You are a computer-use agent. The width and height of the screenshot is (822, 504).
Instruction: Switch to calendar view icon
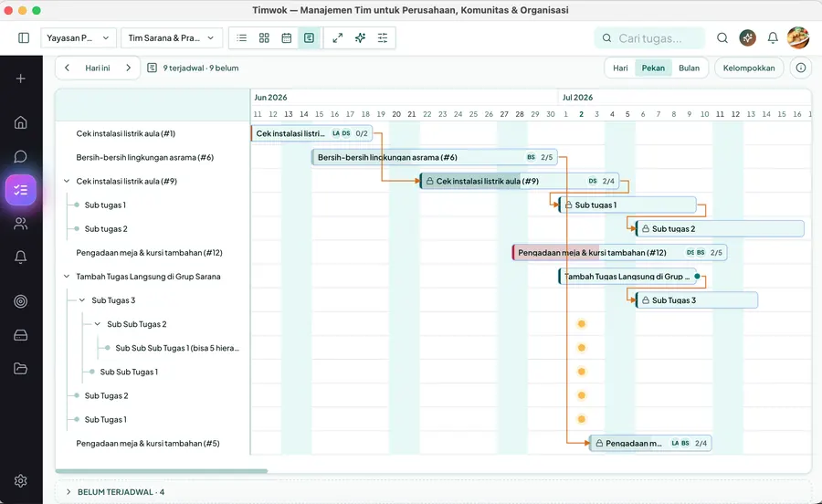[x=287, y=37]
